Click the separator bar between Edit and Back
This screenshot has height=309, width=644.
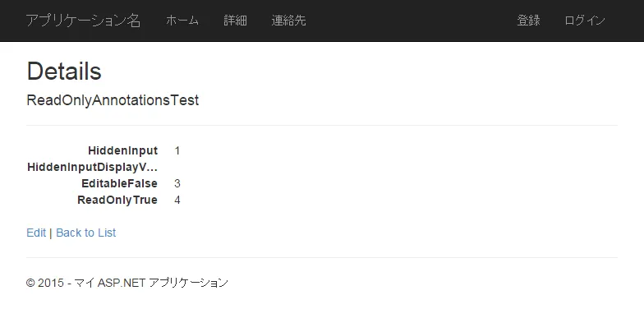tap(51, 233)
